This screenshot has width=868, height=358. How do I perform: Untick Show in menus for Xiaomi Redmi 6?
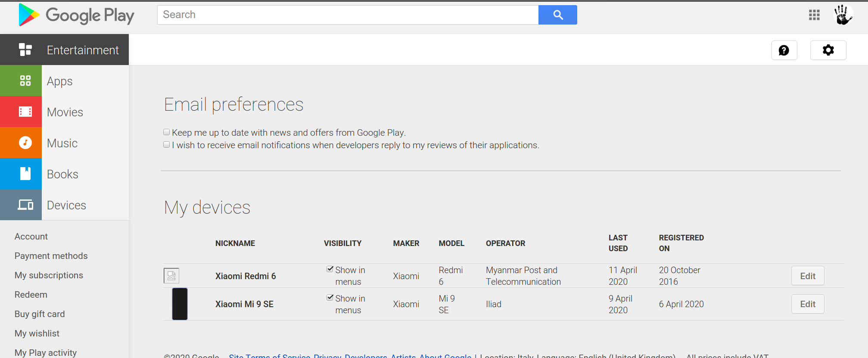(x=330, y=269)
